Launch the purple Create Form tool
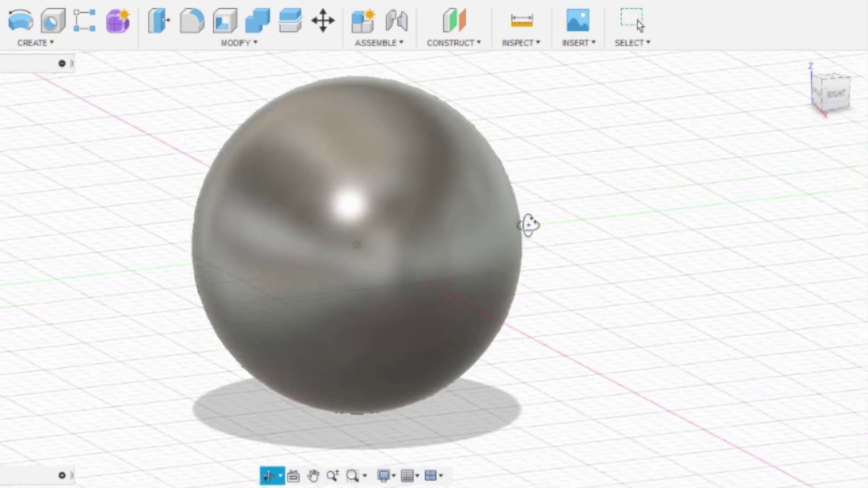 point(117,21)
